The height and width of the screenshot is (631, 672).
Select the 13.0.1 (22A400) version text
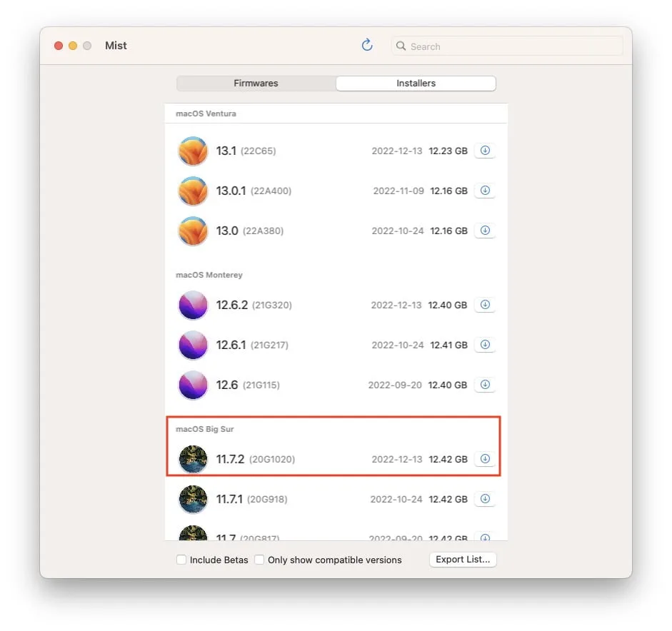point(254,191)
